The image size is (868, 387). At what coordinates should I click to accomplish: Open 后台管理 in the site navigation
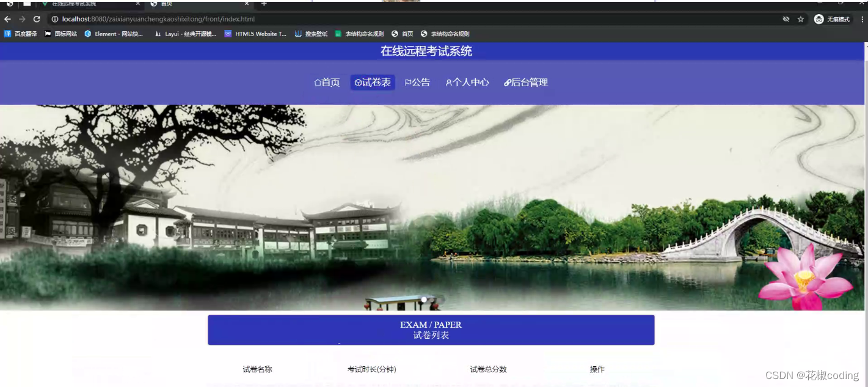point(526,83)
